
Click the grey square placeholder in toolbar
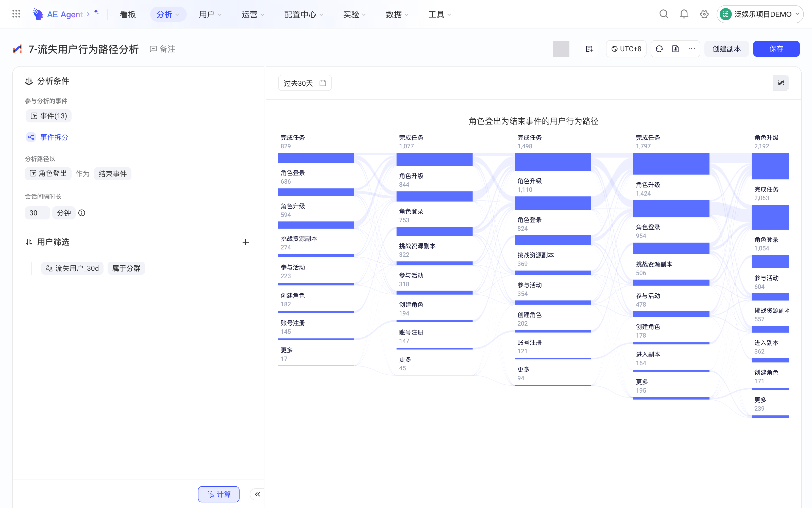(561, 49)
